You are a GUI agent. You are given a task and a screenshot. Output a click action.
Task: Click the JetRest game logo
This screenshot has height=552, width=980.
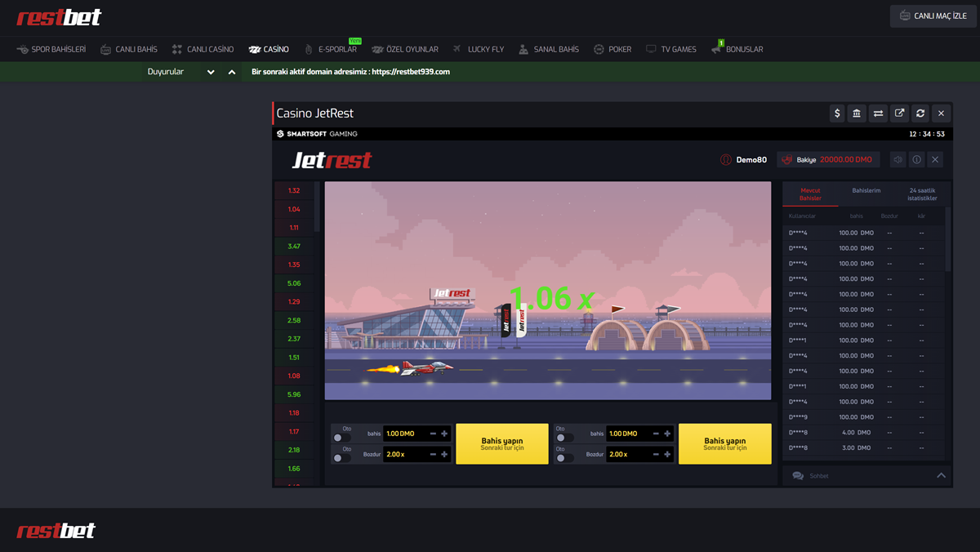point(332,160)
